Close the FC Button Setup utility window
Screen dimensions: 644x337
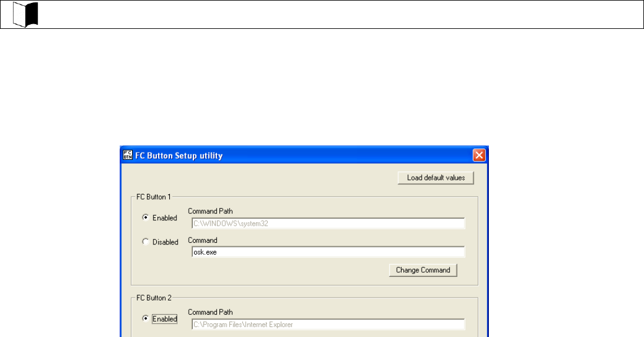[479, 155]
